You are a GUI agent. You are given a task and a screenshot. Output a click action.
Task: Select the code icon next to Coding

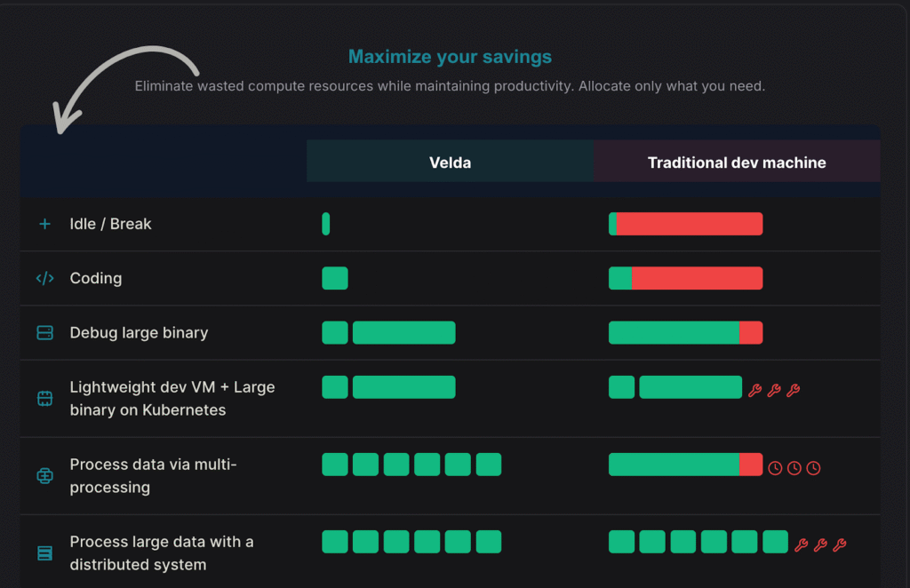tap(44, 278)
